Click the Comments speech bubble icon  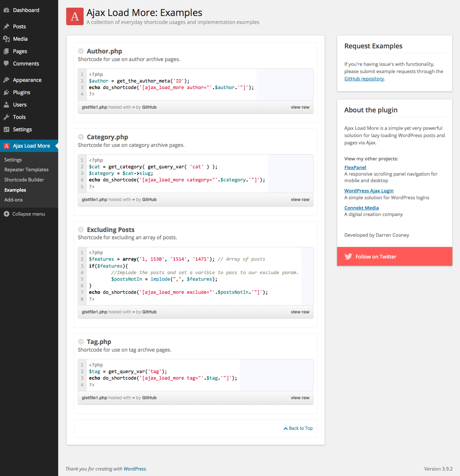pos(7,64)
